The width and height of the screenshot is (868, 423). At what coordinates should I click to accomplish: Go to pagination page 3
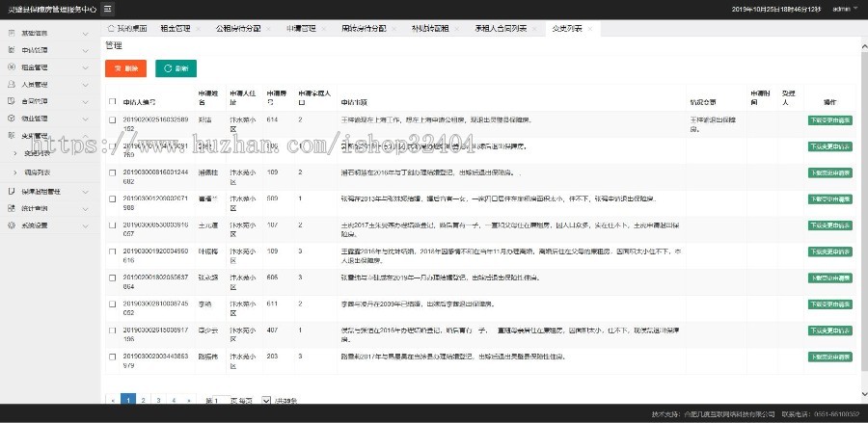pos(158,400)
